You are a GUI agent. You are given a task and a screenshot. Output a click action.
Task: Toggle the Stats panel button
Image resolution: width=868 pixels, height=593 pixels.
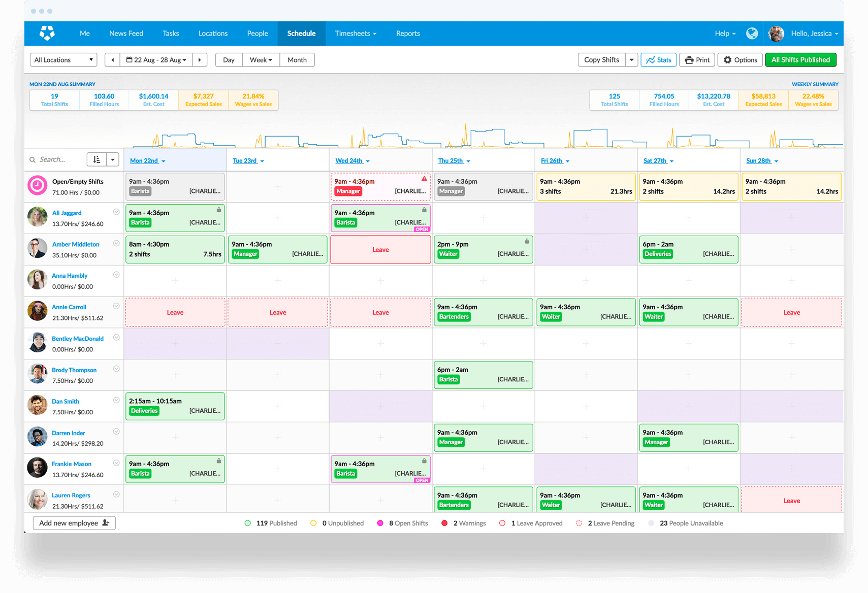pyautogui.click(x=658, y=60)
